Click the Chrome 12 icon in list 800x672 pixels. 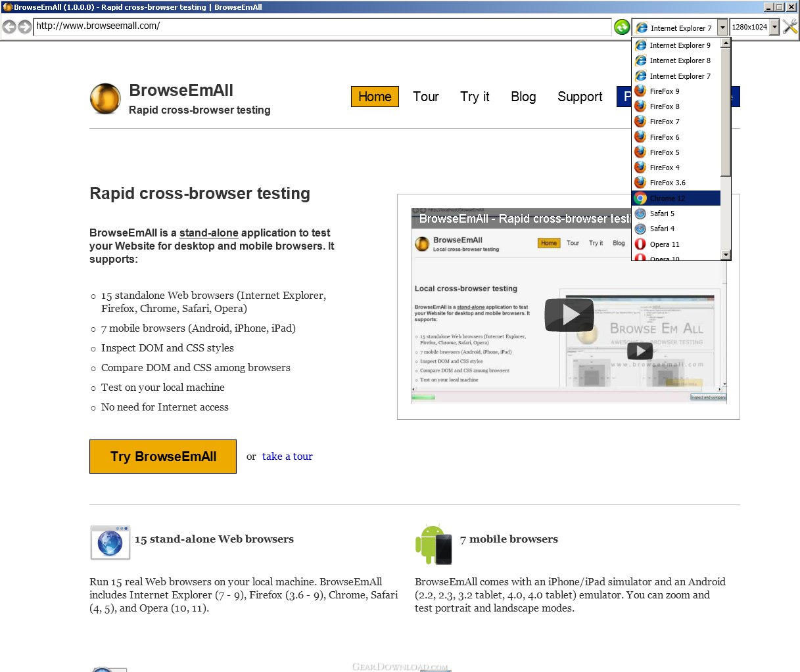point(640,198)
